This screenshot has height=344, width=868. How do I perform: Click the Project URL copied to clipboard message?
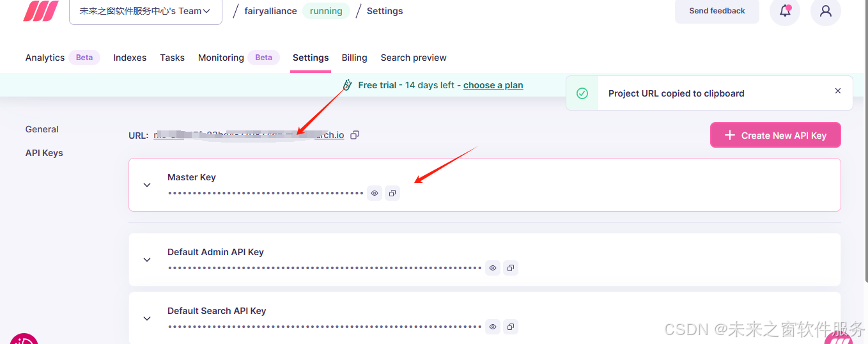[x=676, y=93]
